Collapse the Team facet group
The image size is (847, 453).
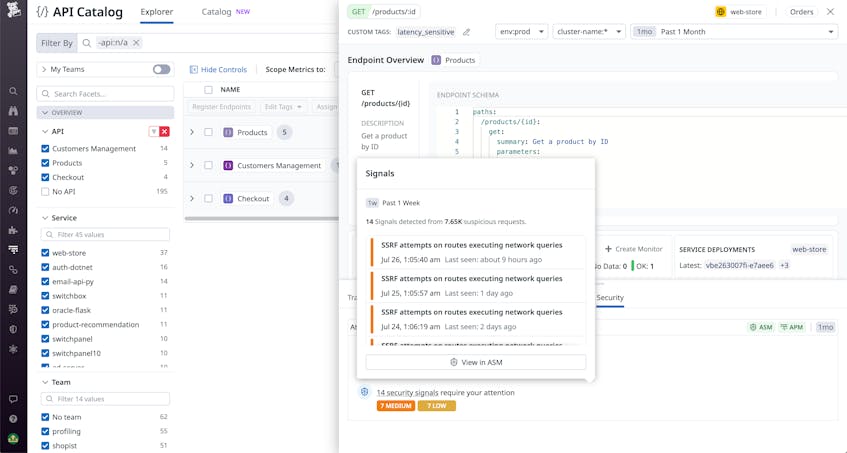click(x=45, y=382)
